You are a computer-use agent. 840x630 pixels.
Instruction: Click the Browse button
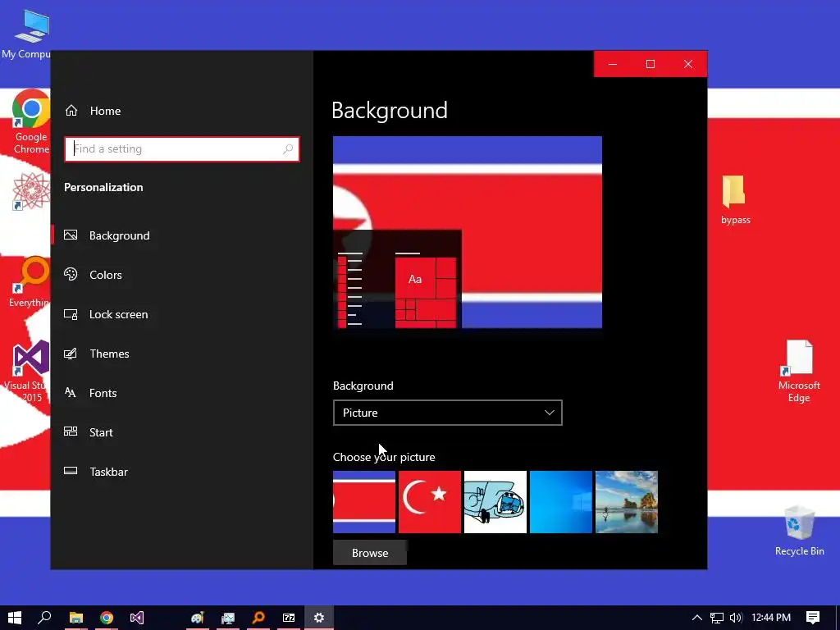(370, 553)
